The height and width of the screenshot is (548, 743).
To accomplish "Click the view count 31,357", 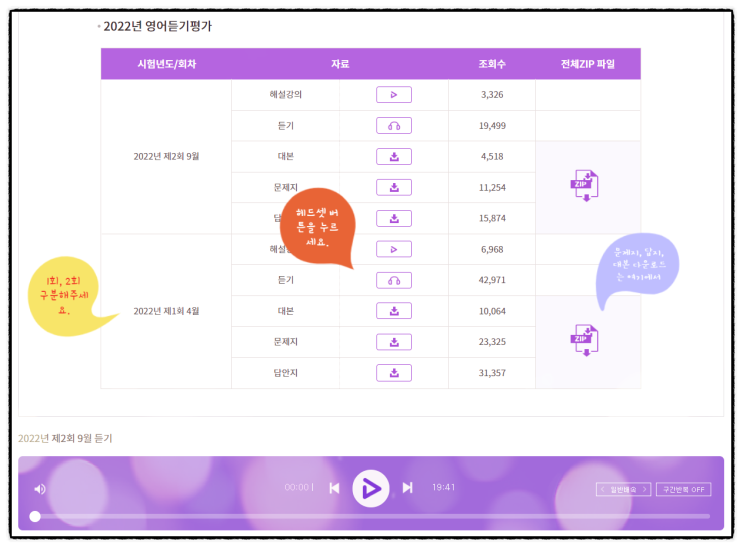I will pos(492,373).
